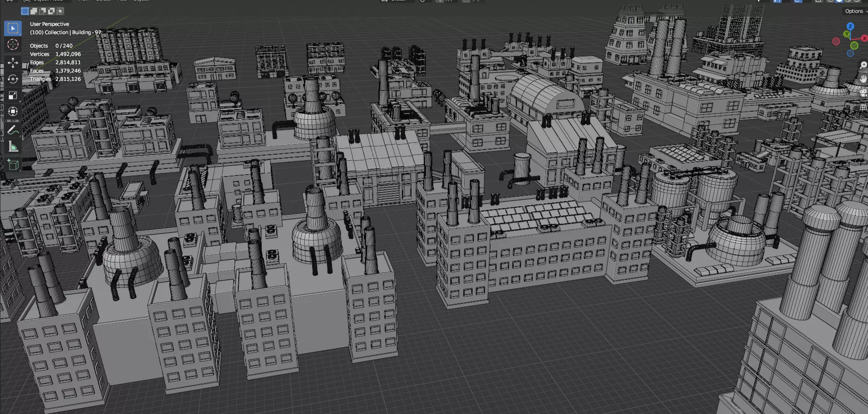Viewport: 868px width, 414px height.
Task: Click the blue Z axis gizmo handle
Action: 850,26
